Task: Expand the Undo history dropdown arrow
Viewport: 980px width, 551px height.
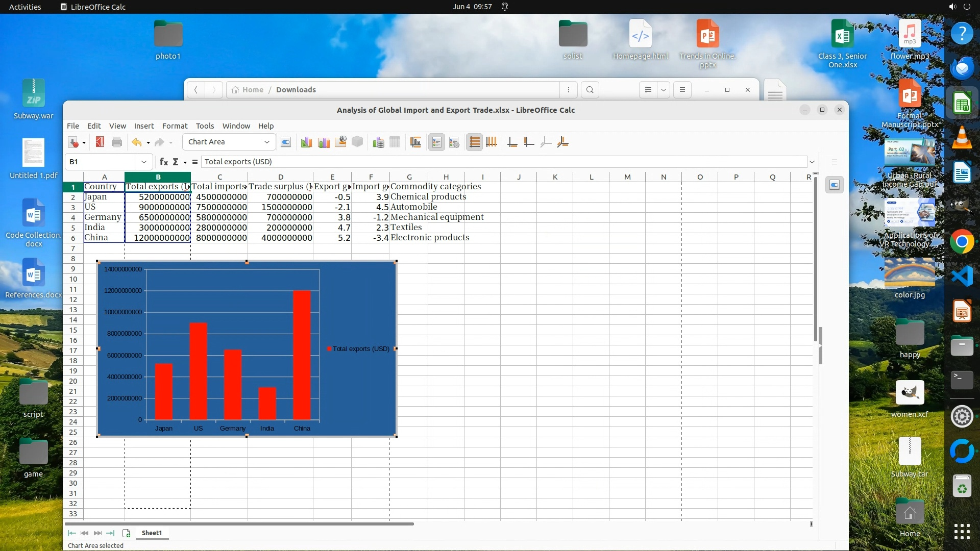Action: click(148, 143)
